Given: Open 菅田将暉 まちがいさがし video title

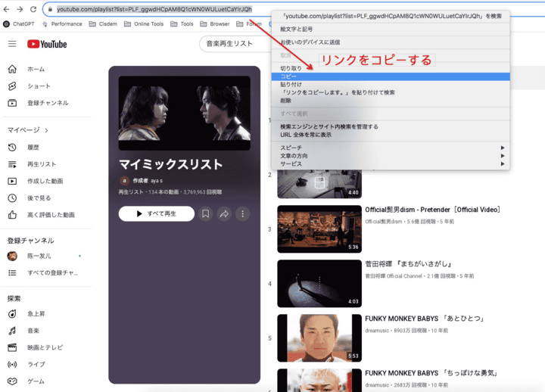Looking at the screenshot, I should pos(409,264).
